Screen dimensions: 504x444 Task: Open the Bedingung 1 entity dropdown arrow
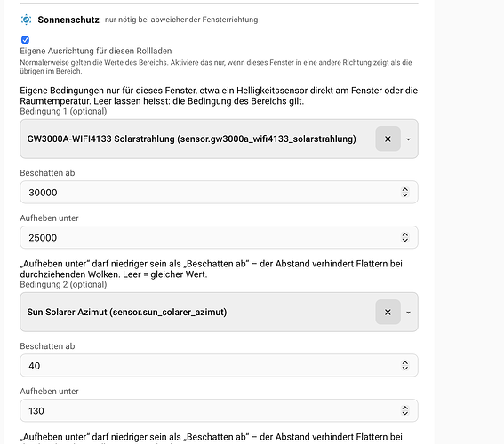pyautogui.click(x=408, y=139)
